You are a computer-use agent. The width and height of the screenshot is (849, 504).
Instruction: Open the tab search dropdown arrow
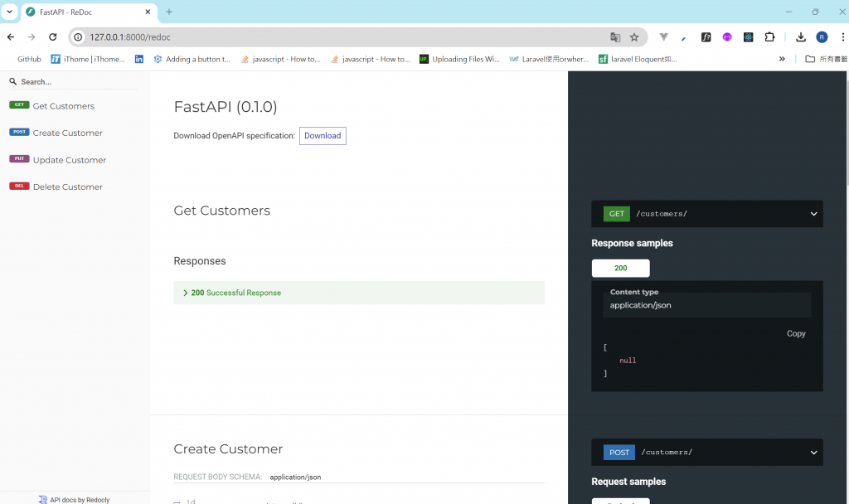[x=9, y=12]
